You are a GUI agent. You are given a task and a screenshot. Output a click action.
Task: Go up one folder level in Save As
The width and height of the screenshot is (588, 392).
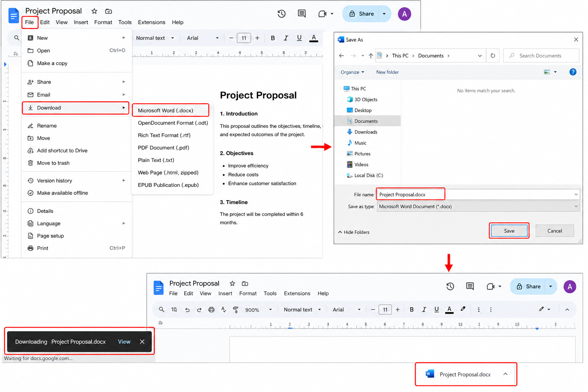pos(371,56)
